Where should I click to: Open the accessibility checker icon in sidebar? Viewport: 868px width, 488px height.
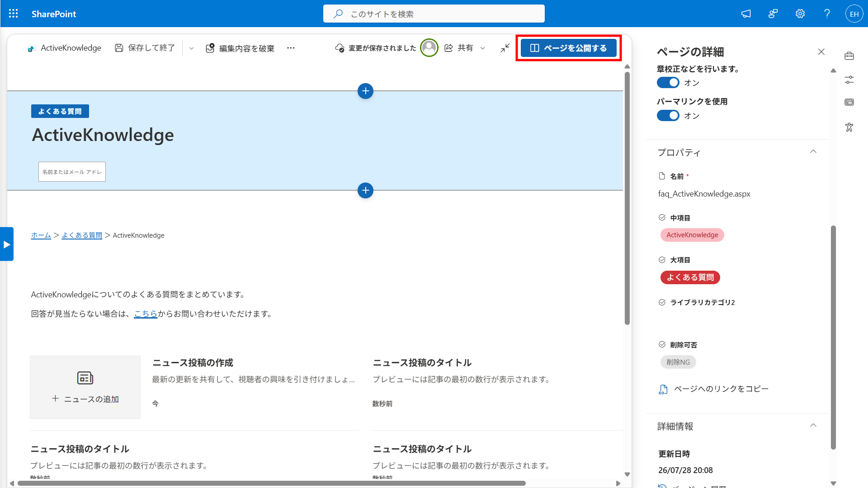(x=849, y=127)
